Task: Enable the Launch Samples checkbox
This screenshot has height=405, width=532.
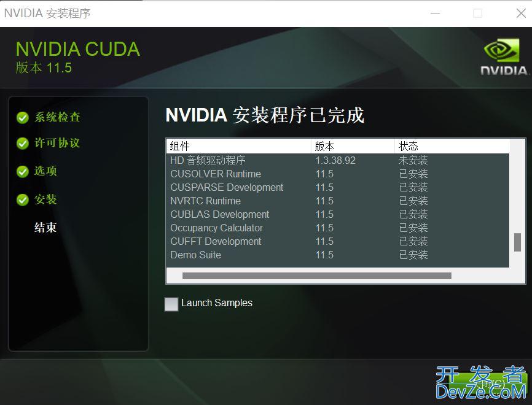Action: (x=171, y=304)
